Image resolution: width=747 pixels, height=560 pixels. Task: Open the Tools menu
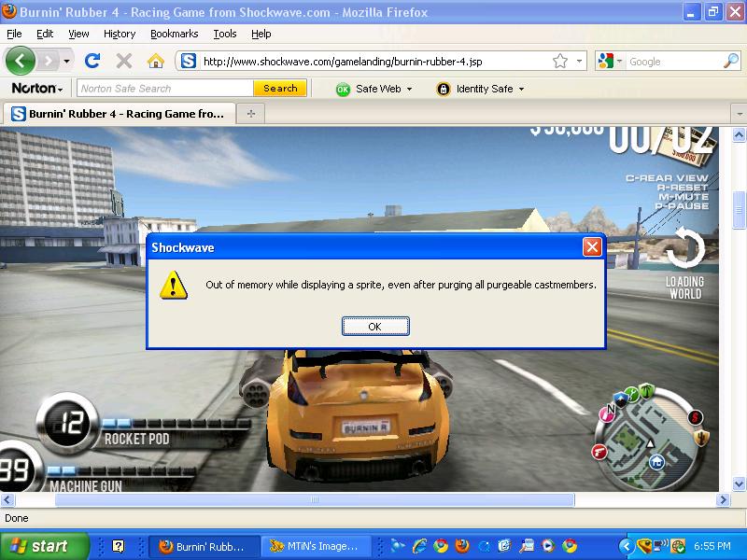tap(225, 34)
